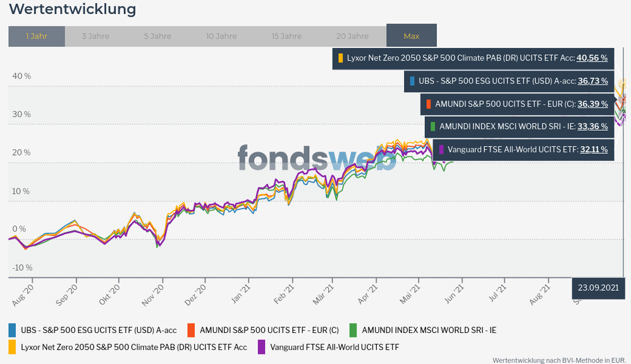Choose the 15 Jahre period tab
Image resolution: width=631 pixels, height=364 pixels.
[286, 36]
